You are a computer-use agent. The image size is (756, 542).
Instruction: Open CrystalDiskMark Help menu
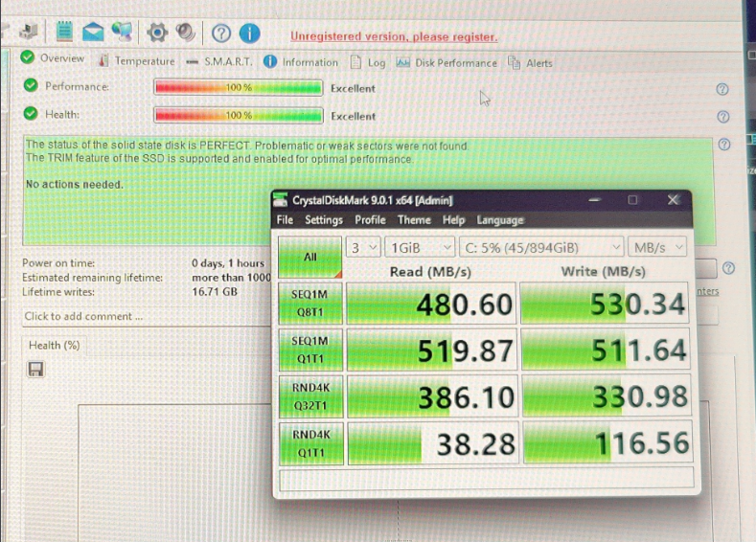(x=454, y=220)
